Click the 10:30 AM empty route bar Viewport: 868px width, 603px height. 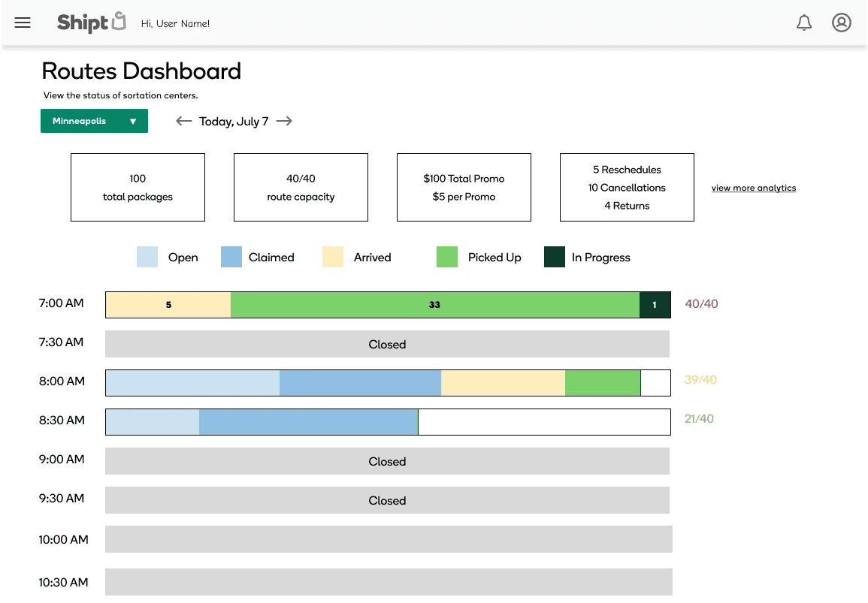(x=389, y=582)
